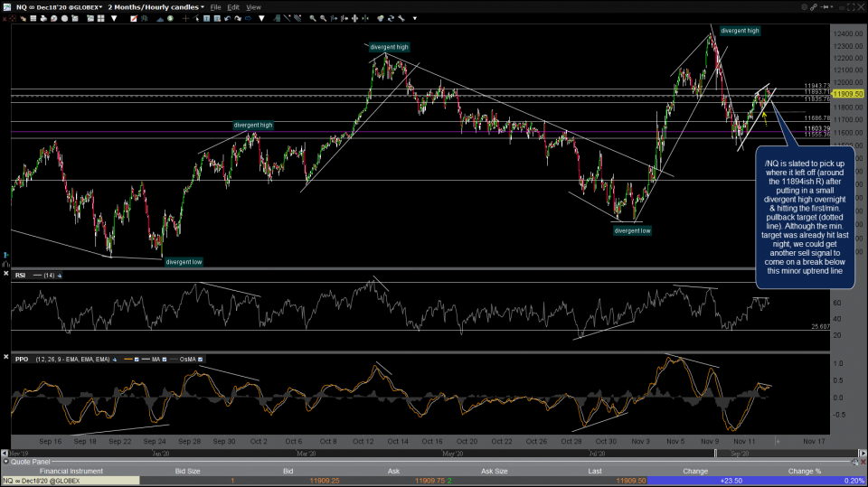Click the timeline scroll left arrow
This screenshot has height=487, width=868.
tap(5, 454)
